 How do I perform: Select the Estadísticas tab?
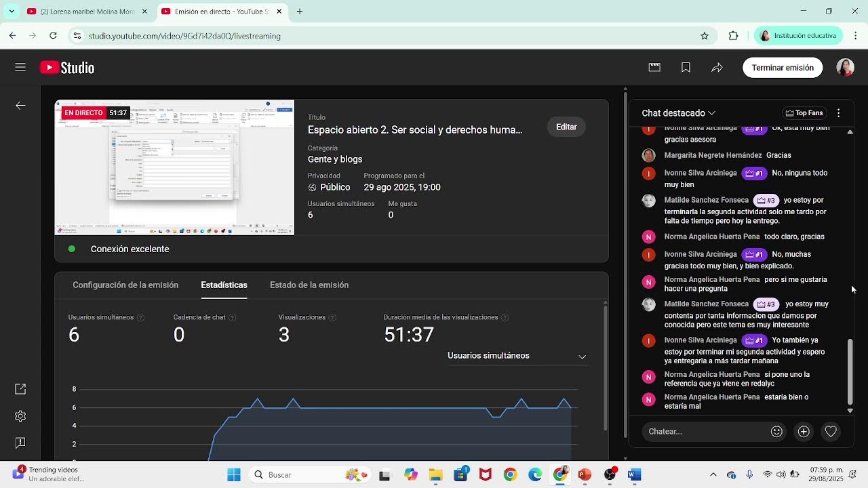click(x=224, y=285)
